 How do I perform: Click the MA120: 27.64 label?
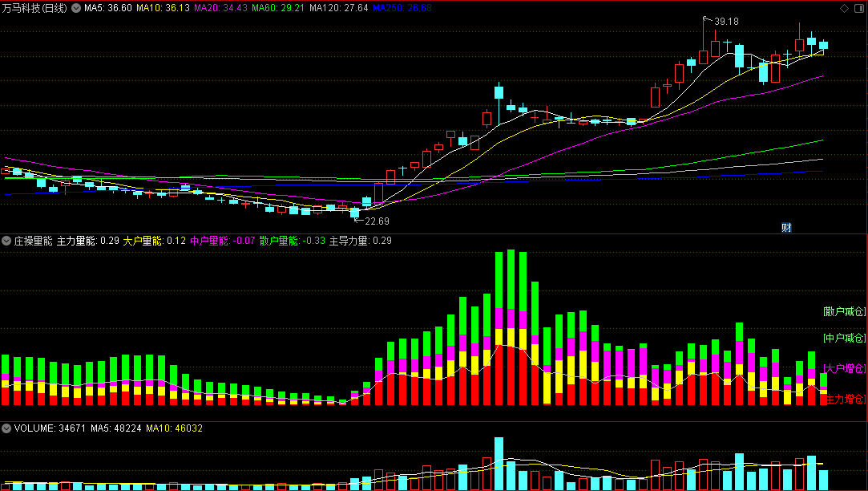(x=338, y=8)
